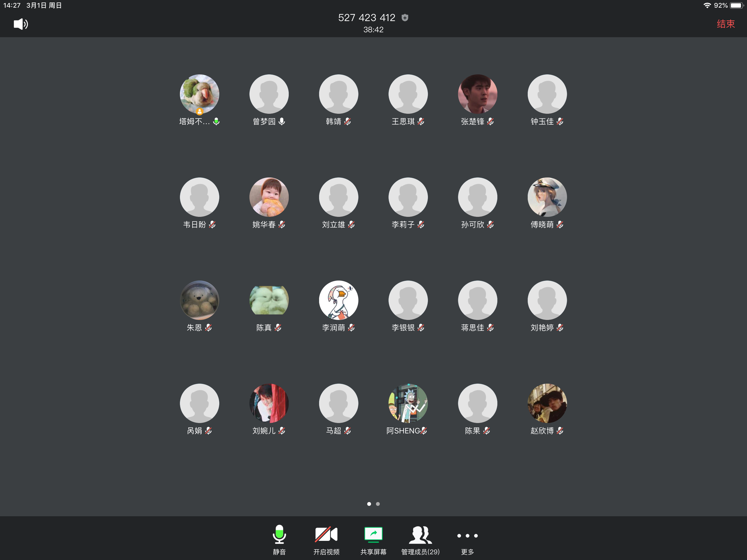Click the active mic icon beside 曾梦园
747x560 pixels.
click(x=282, y=121)
